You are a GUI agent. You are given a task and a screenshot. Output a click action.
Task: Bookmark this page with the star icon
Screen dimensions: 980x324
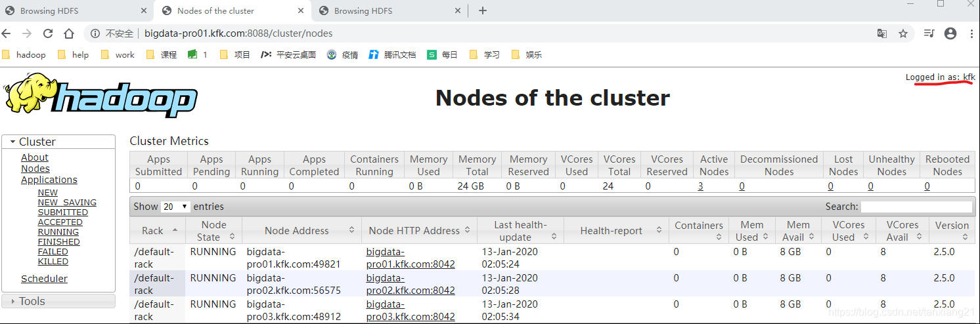tap(903, 33)
